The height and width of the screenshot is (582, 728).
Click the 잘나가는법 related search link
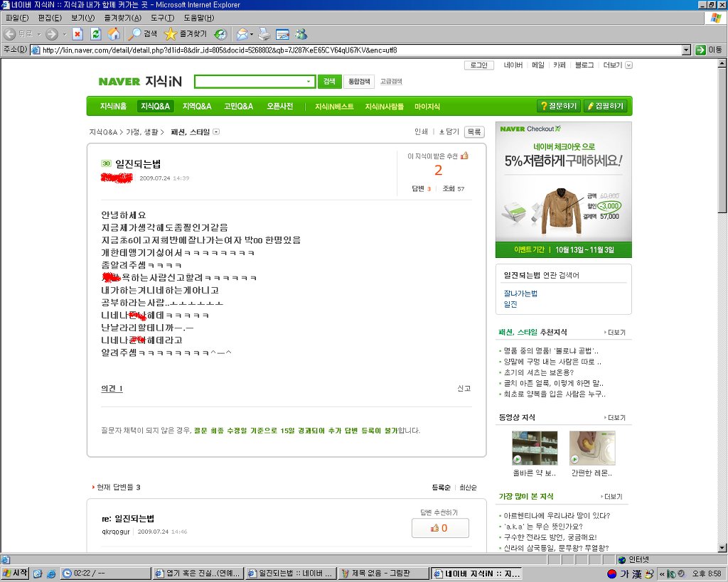[x=520, y=293]
